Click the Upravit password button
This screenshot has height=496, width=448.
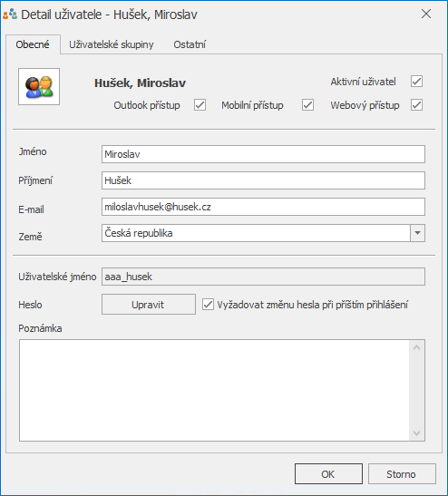click(x=149, y=305)
